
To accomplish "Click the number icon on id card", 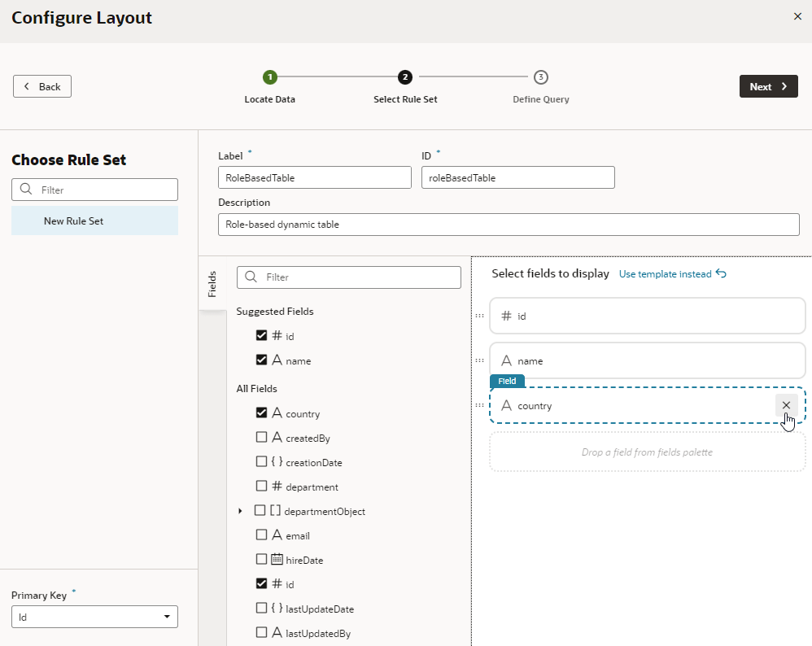I will point(506,316).
